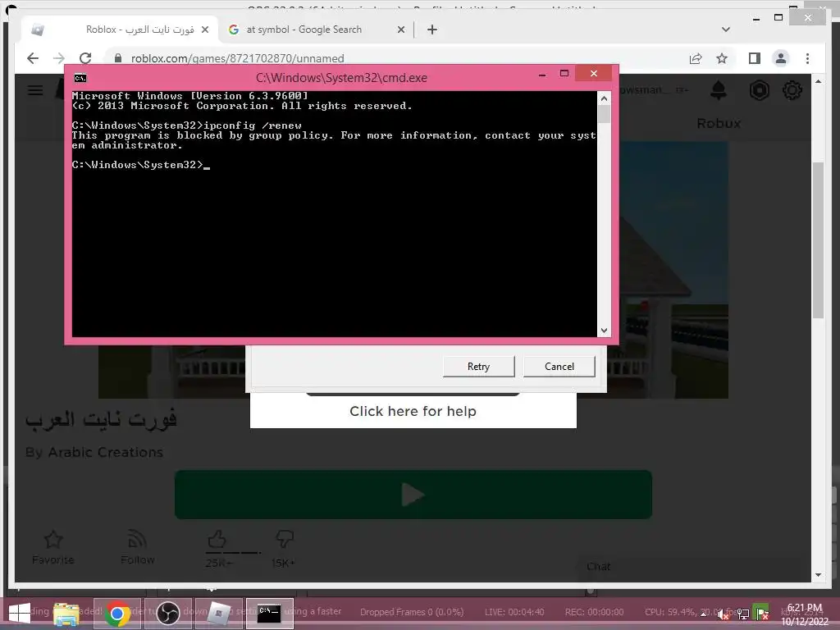
Task: Bookmark this page with the star icon
Action: [722, 58]
